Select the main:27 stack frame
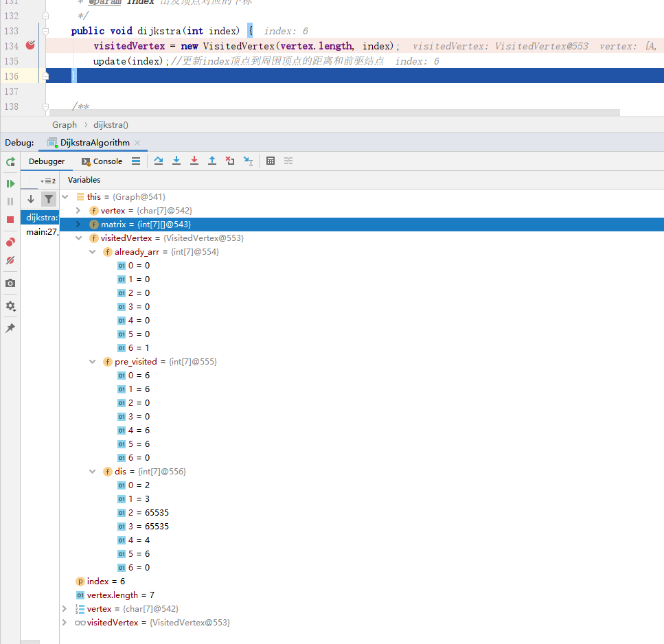664x644 pixels. [x=41, y=232]
